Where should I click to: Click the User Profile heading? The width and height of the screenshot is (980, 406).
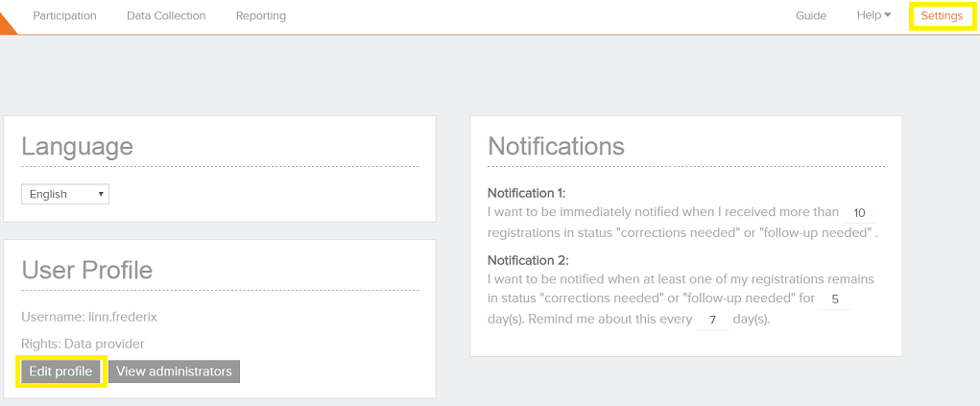(x=86, y=271)
